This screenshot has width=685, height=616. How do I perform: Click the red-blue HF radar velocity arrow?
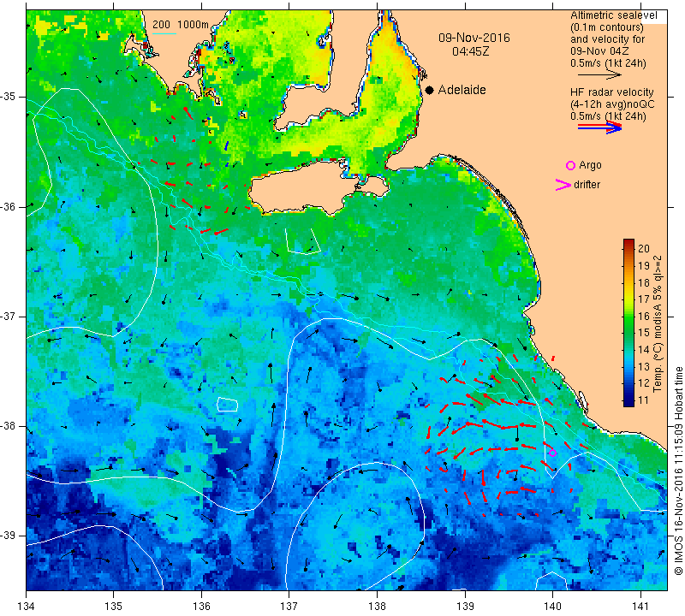[599, 127]
